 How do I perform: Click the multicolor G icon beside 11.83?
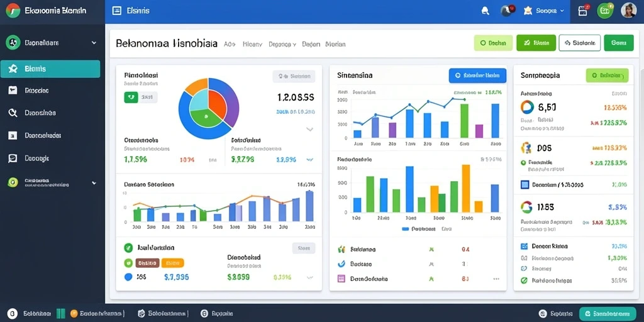526,208
